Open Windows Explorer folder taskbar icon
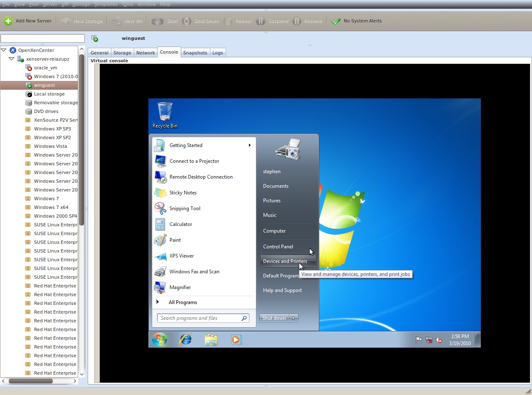532x395 pixels. [211, 339]
